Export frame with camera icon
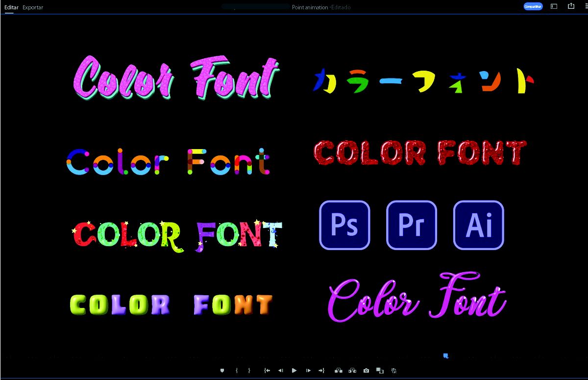Image resolution: width=588 pixels, height=380 pixels. 366,371
